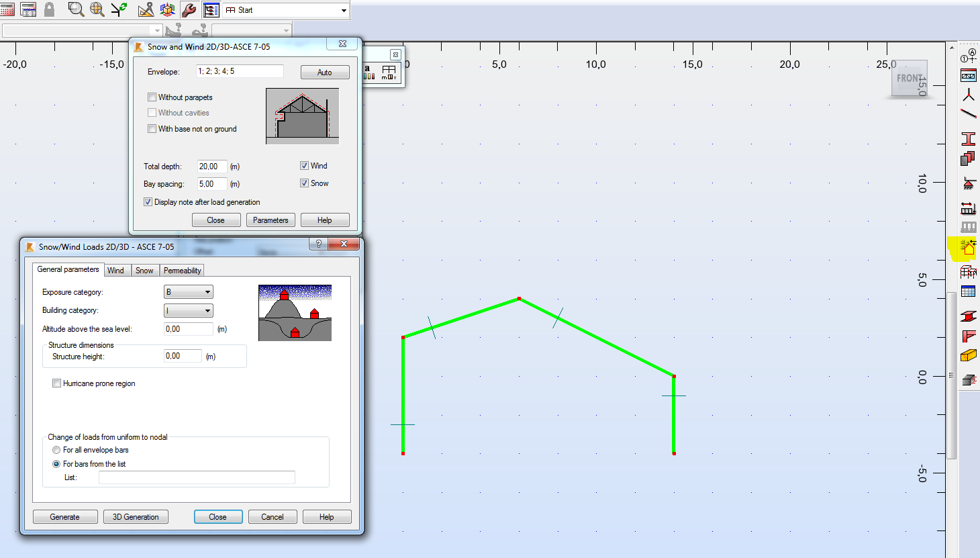Enable With base not on ground checkbox
The height and width of the screenshot is (558, 980).
tap(152, 129)
